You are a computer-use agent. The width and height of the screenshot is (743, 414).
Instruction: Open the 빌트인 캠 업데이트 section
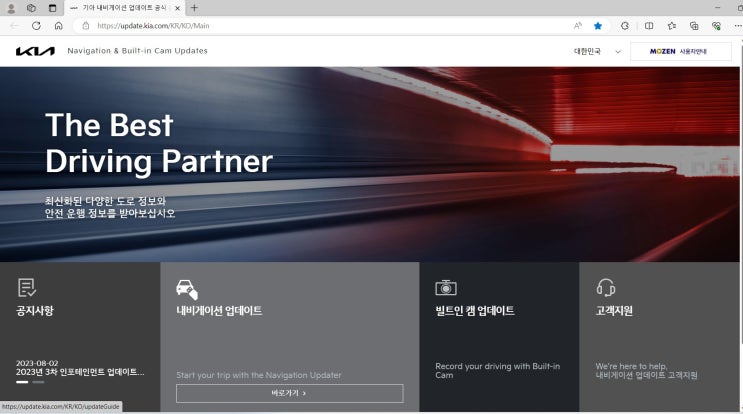pos(475,311)
